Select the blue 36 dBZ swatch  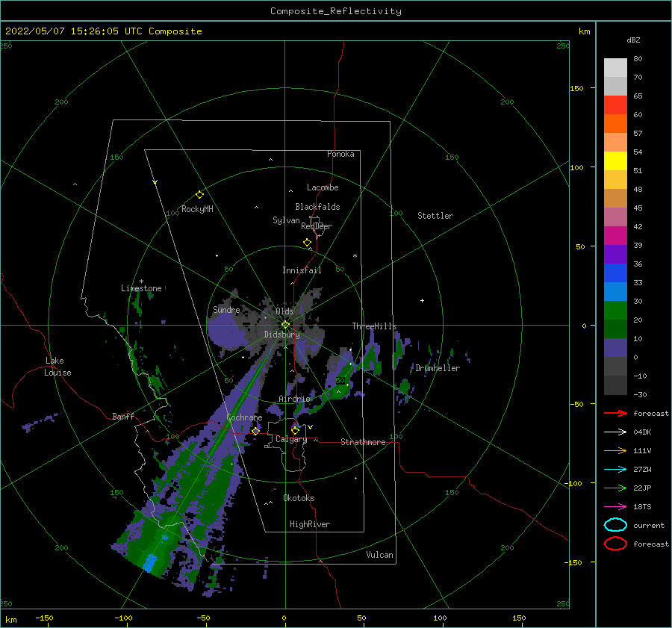[615, 273]
